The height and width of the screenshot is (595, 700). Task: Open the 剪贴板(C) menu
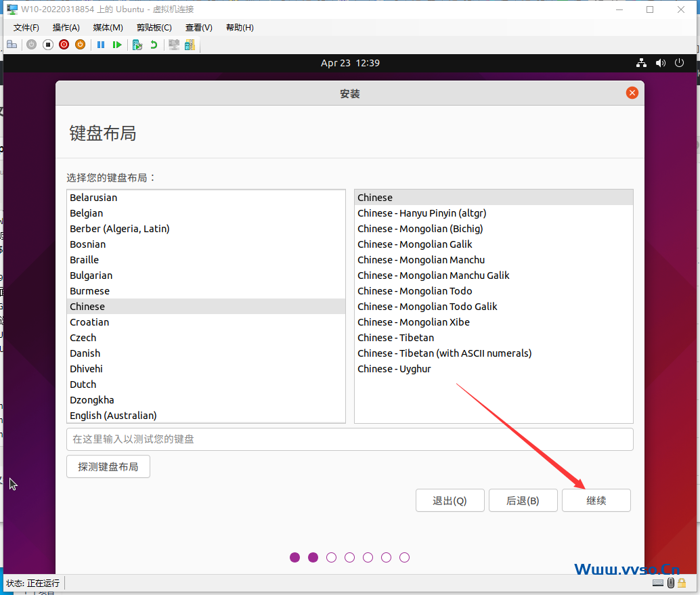154,27
